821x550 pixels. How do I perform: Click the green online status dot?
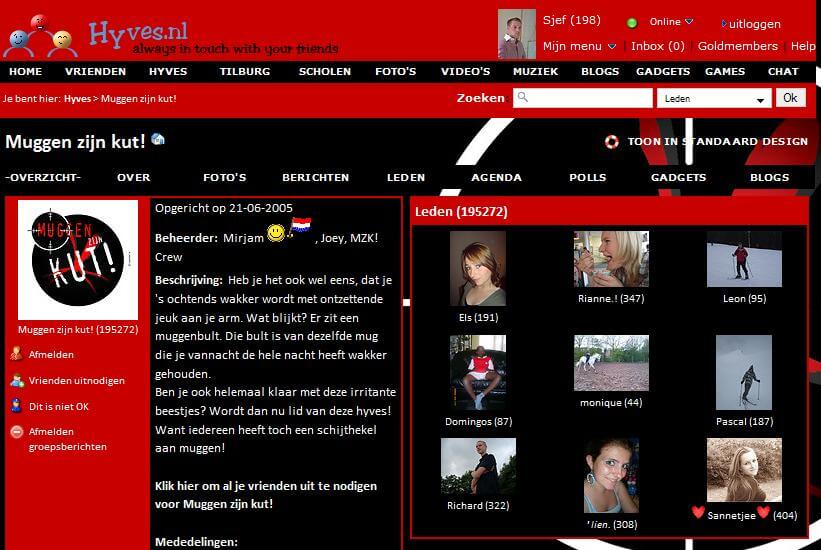[x=632, y=23]
